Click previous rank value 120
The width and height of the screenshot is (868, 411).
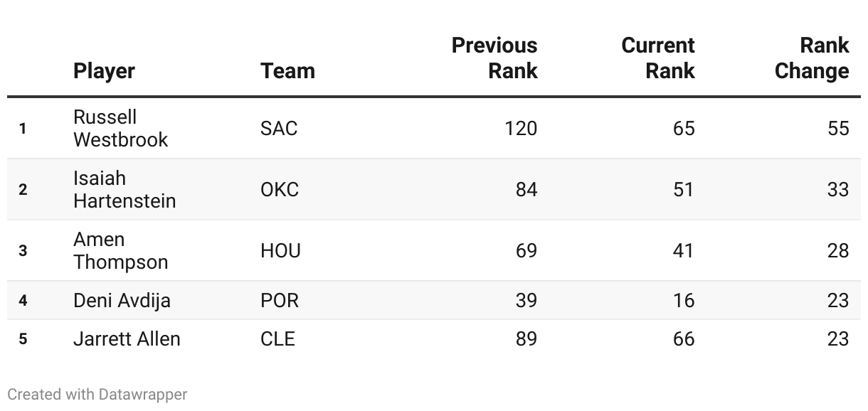[521, 128]
